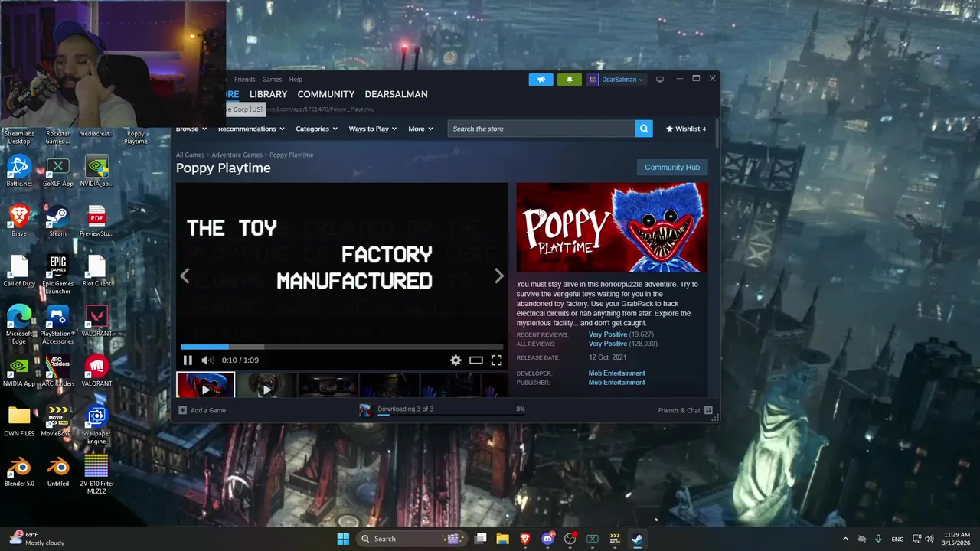Select the OWN FILES folder

[x=19, y=421]
